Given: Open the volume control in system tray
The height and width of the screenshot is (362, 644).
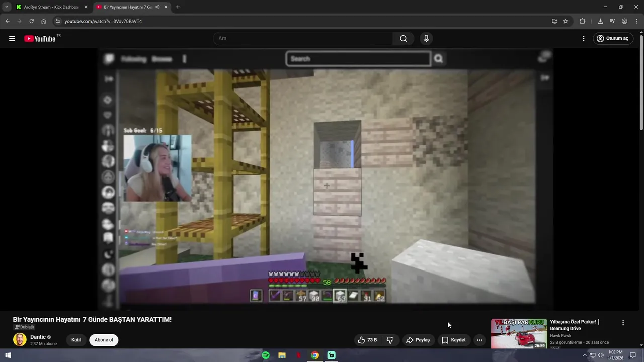Looking at the screenshot, I should pos(600,355).
